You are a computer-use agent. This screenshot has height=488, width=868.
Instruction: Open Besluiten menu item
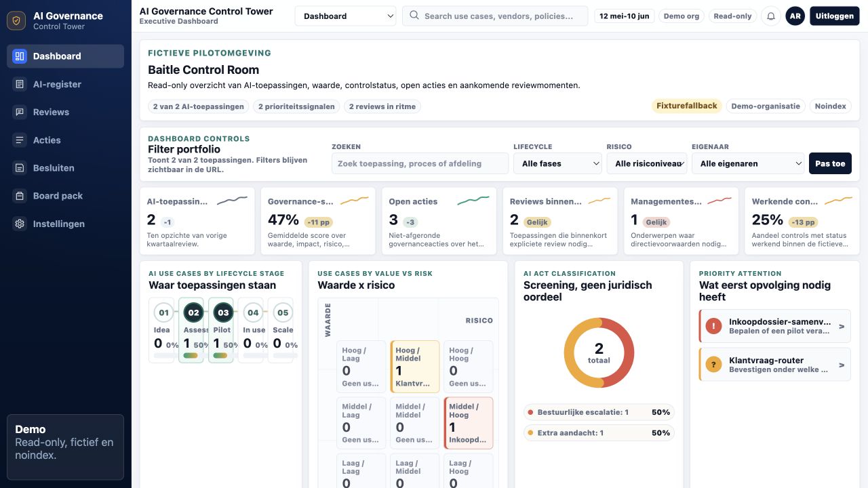point(65,167)
